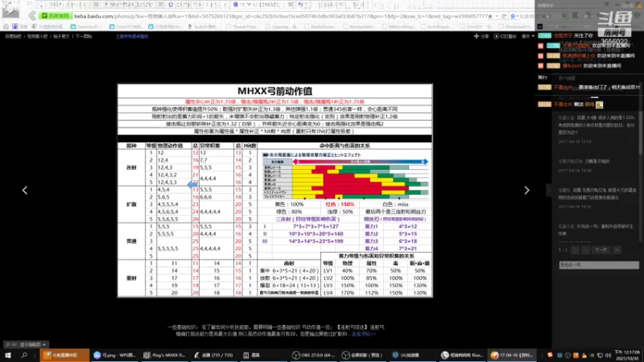Click 下一图贴 link
644x362 pixels.
point(84,36)
